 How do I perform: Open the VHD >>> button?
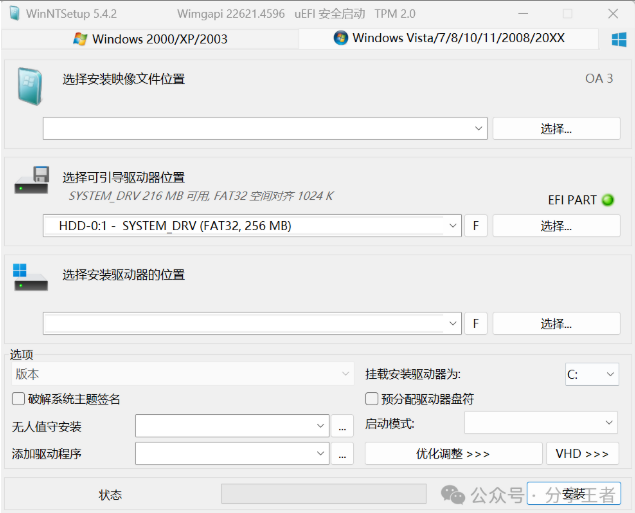[x=583, y=454]
